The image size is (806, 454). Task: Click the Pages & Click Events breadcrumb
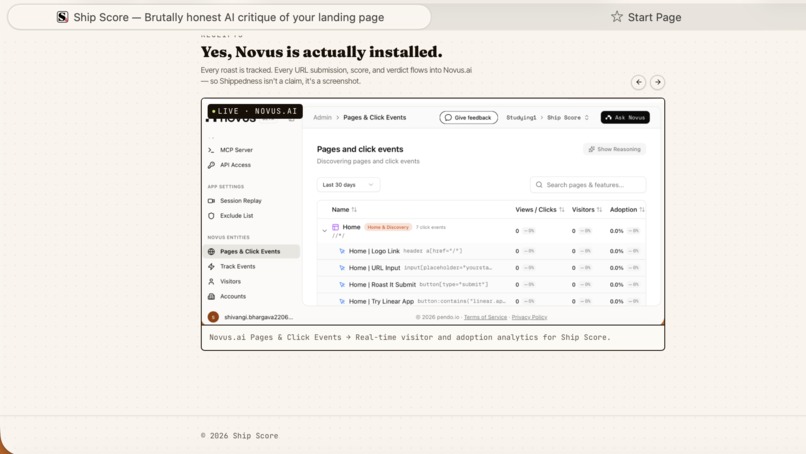click(x=375, y=118)
